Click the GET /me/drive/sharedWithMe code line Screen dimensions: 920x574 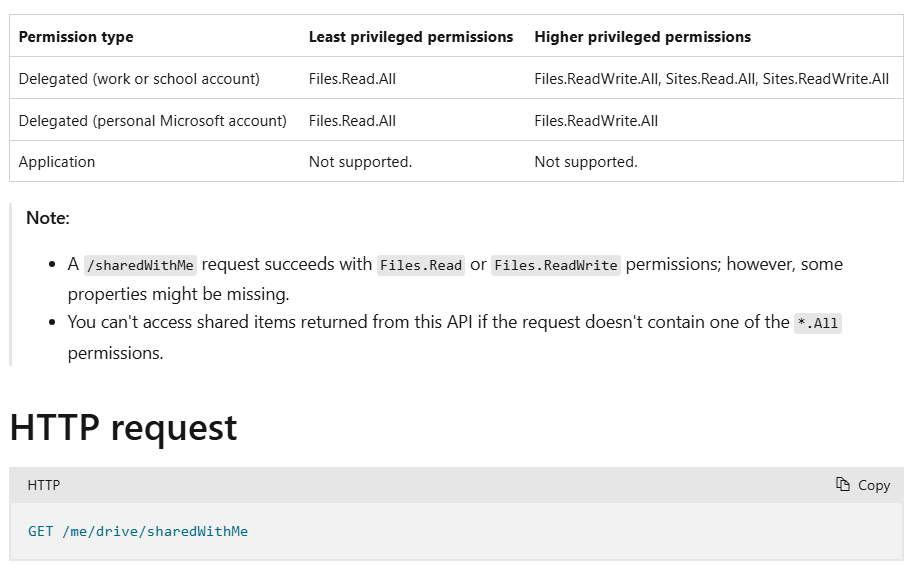(138, 531)
